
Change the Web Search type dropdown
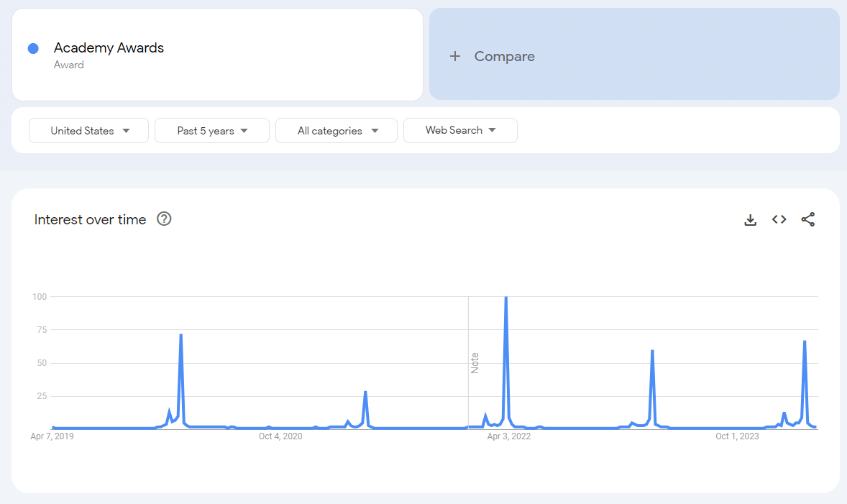[460, 130]
